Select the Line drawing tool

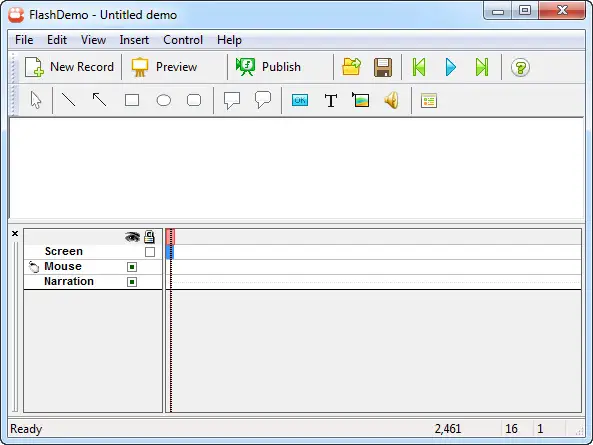[68, 100]
